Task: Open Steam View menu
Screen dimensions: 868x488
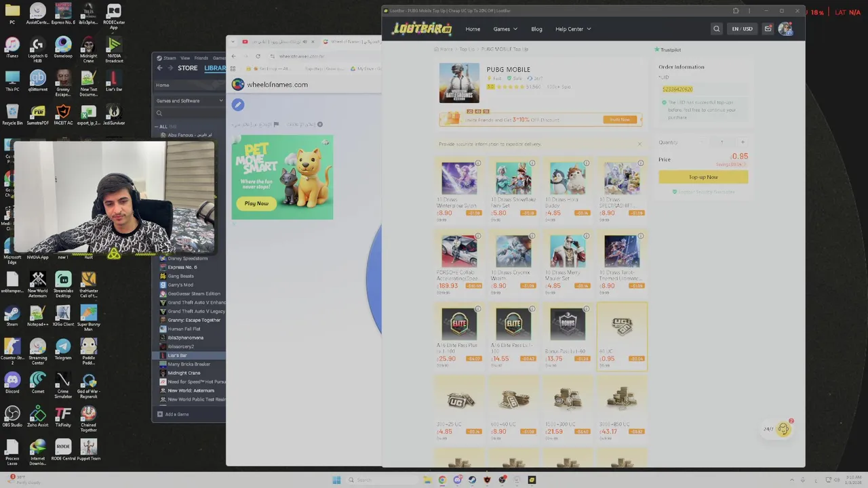Action: [185, 58]
